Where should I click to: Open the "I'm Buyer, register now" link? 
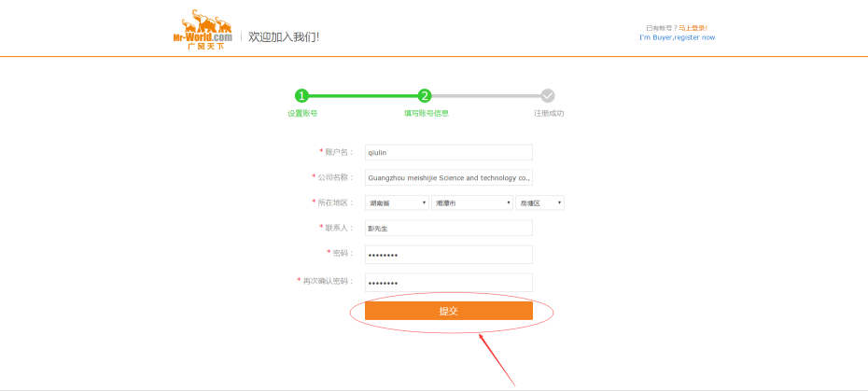pyautogui.click(x=678, y=37)
